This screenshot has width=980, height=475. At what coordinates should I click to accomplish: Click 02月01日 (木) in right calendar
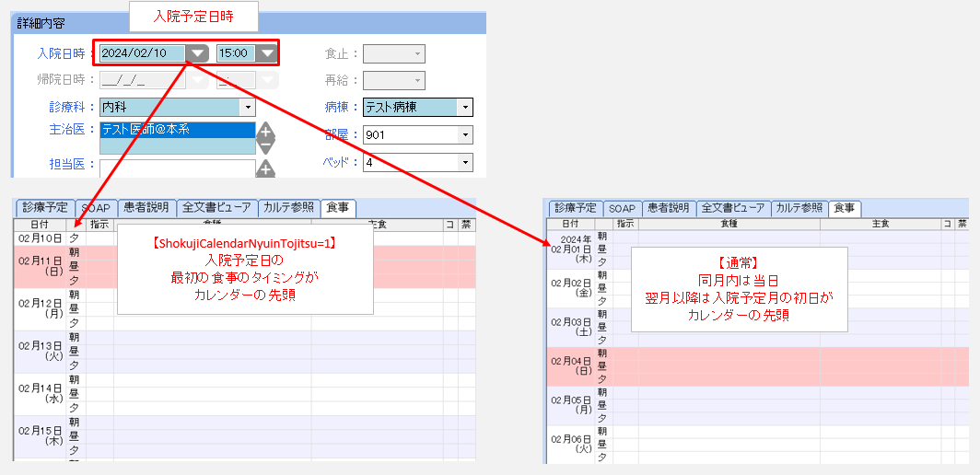pos(571,249)
